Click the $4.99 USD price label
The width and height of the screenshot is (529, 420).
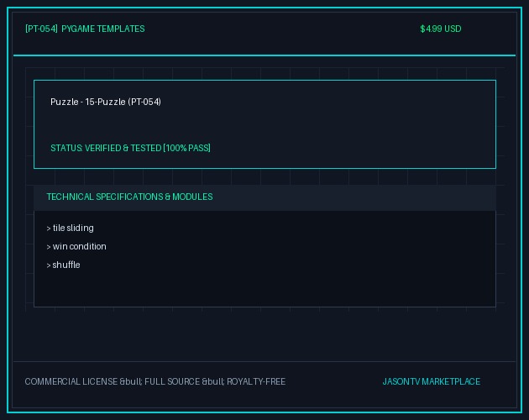point(441,29)
